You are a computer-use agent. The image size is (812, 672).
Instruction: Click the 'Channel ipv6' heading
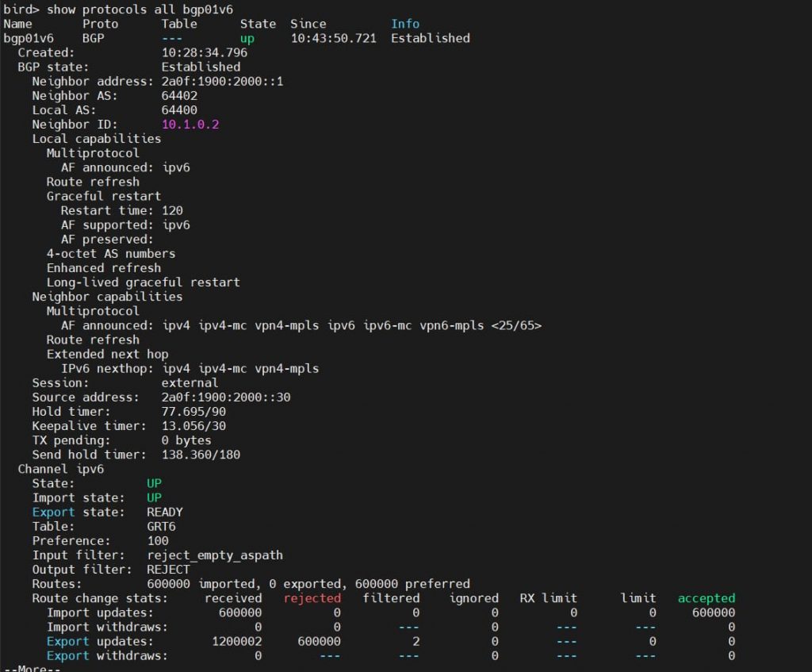60,470
